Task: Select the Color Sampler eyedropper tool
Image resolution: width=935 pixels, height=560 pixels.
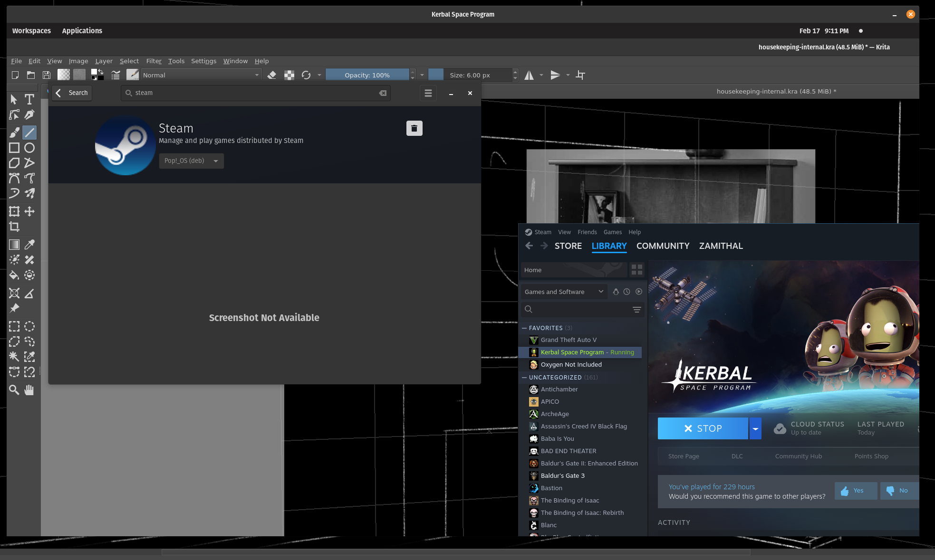Action: (x=29, y=245)
